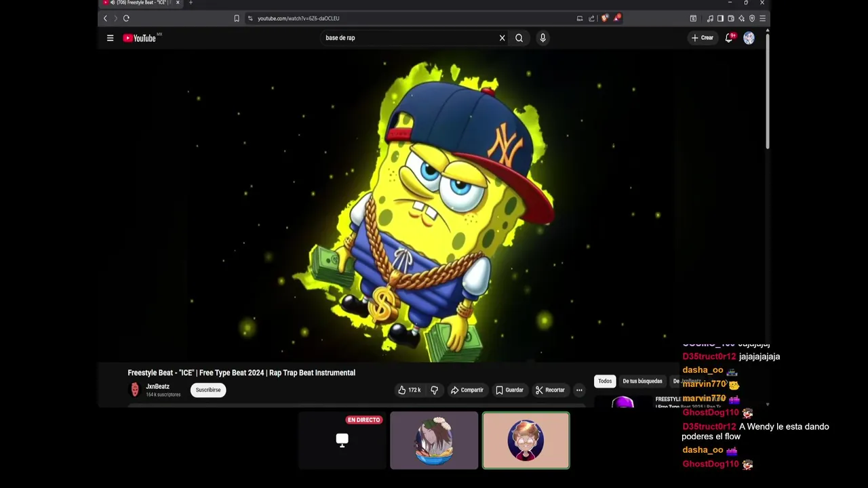
Task: Open the Leo AI sparkle icon
Action: pos(741,18)
